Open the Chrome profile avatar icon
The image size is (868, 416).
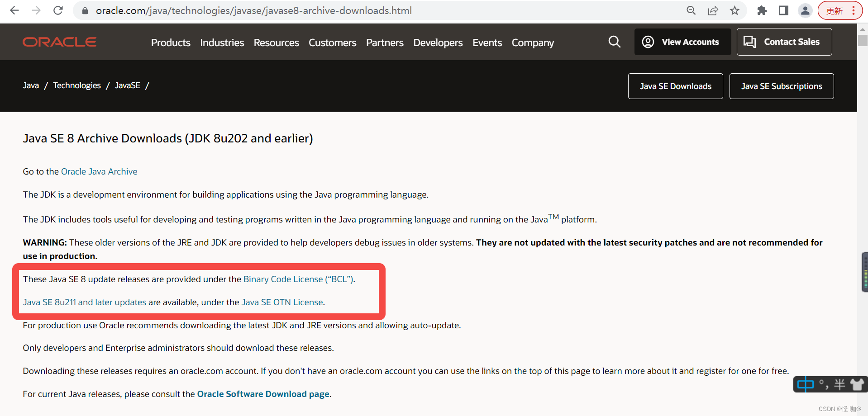click(x=805, y=10)
